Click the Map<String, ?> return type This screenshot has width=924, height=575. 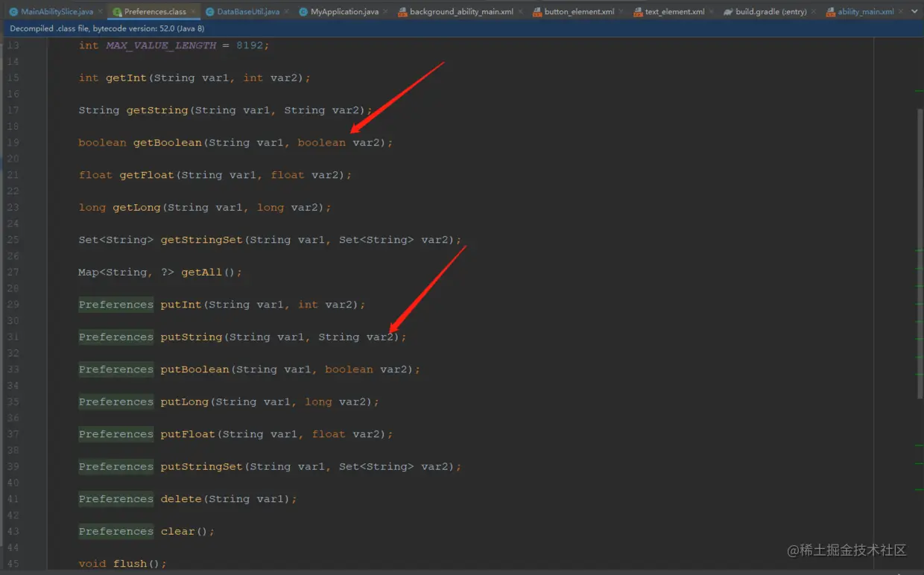coord(126,273)
